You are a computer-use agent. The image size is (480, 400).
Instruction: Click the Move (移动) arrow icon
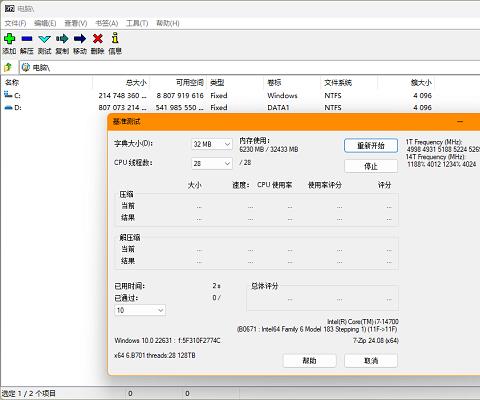(x=80, y=39)
